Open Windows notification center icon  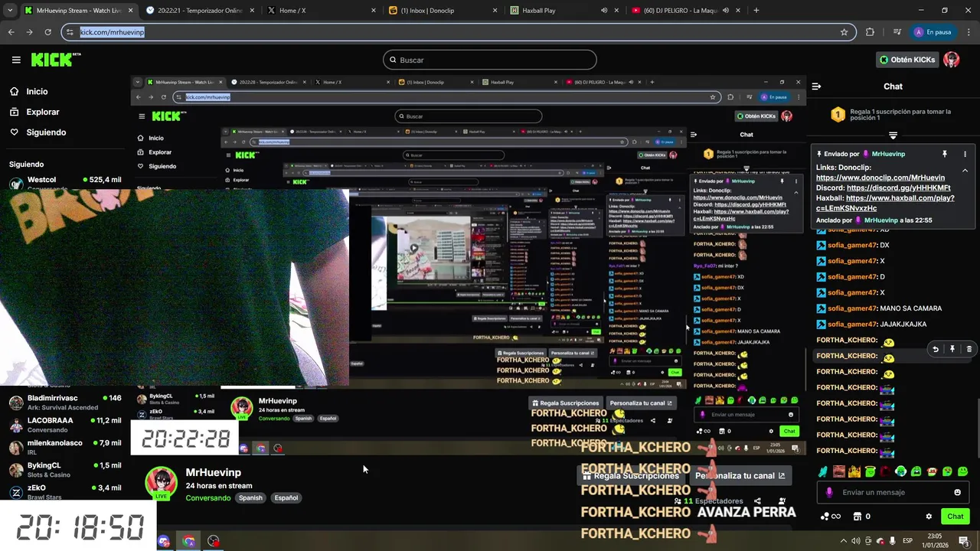click(x=964, y=541)
